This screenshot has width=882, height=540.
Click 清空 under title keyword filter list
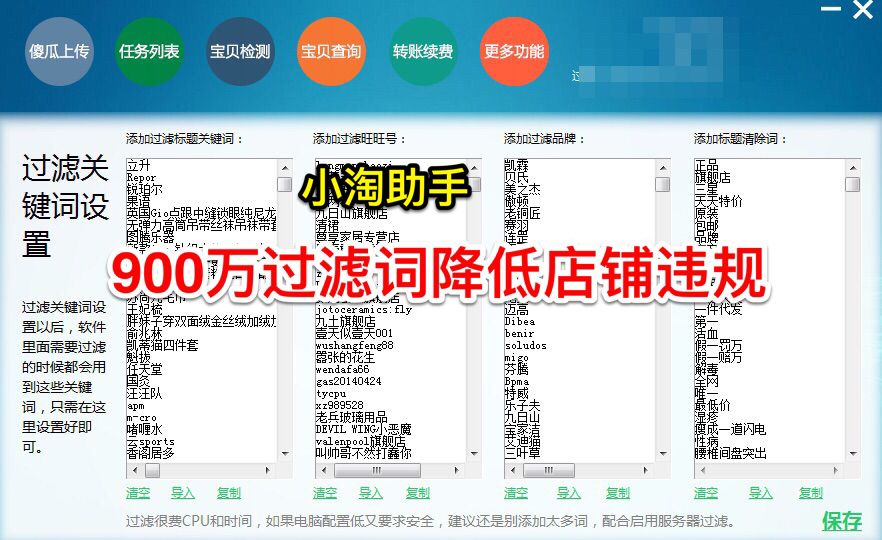[138, 493]
